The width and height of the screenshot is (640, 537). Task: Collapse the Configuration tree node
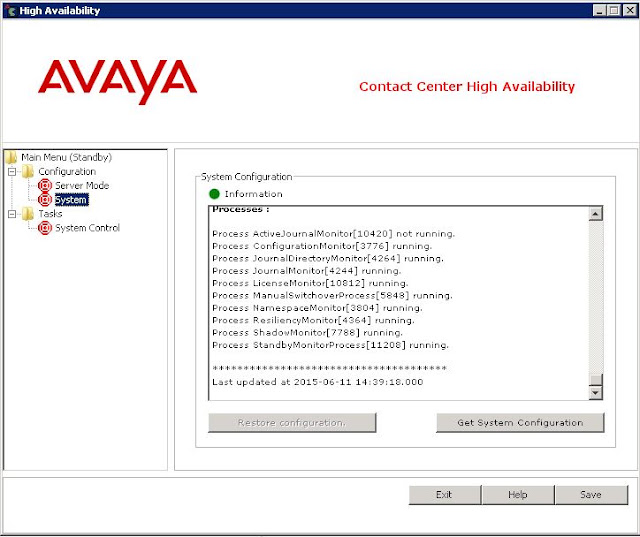click(12, 172)
